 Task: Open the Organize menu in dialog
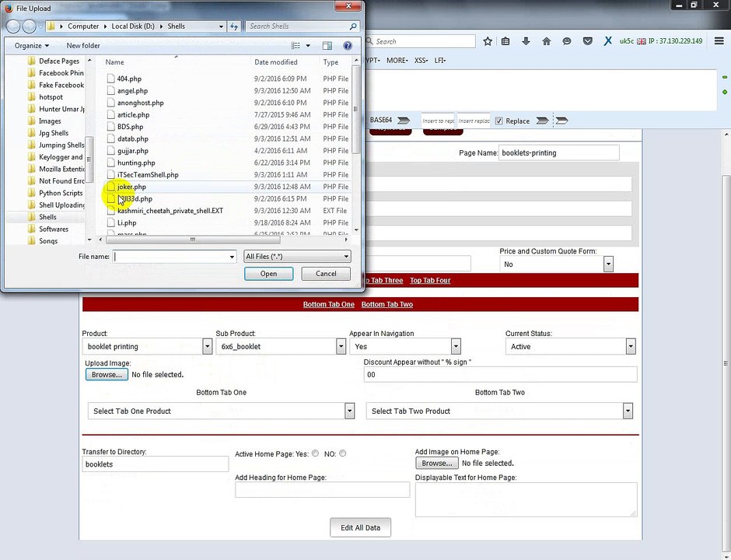[32, 46]
